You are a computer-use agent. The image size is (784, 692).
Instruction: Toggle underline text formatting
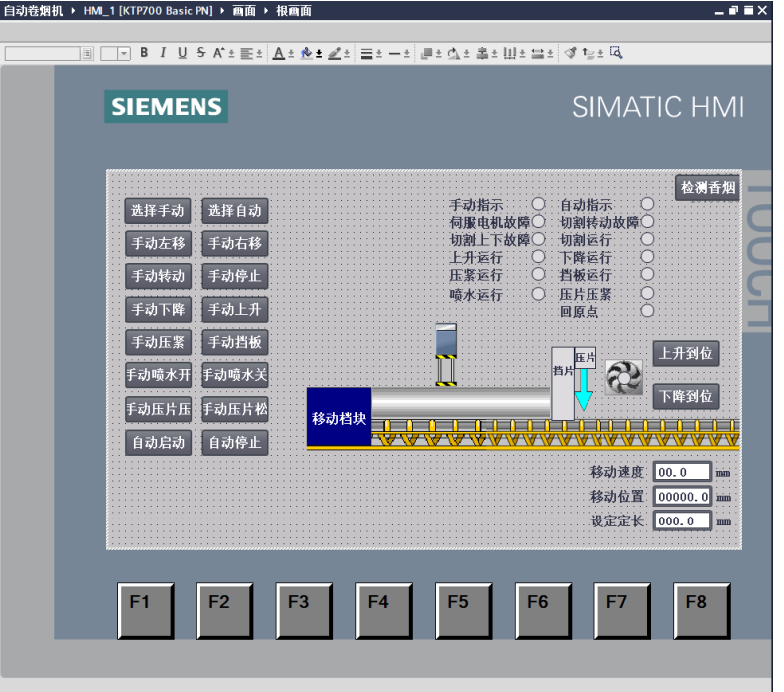coord(182,53)
